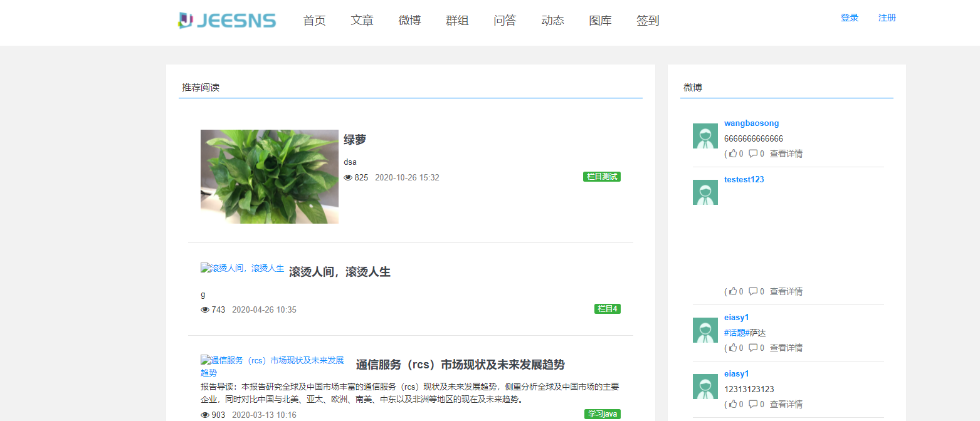Open the green plant thumbnail
This screenshot has height=421, width=980.
(270, 177)
